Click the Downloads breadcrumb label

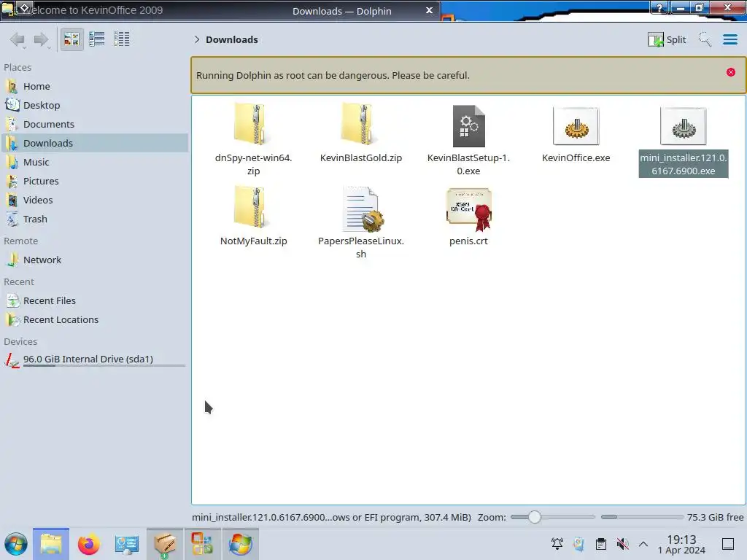click(232, 39)
